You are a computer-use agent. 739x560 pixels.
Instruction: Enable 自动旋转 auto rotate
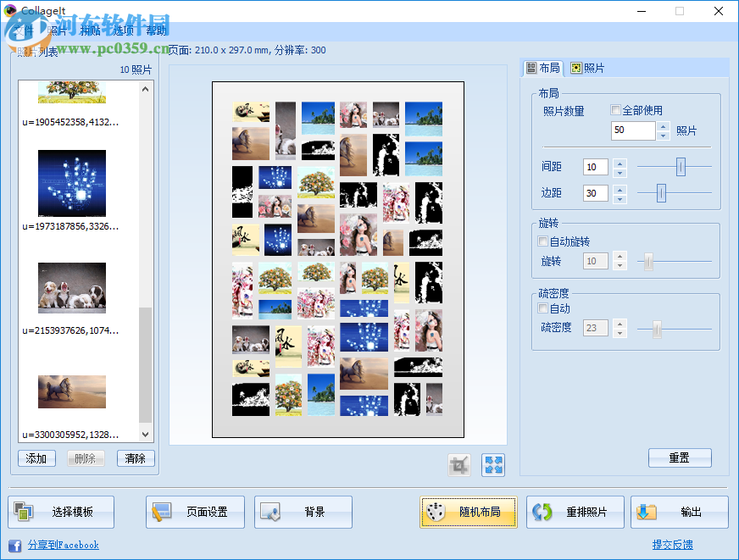pyautogui.click(x=542, y=241)
